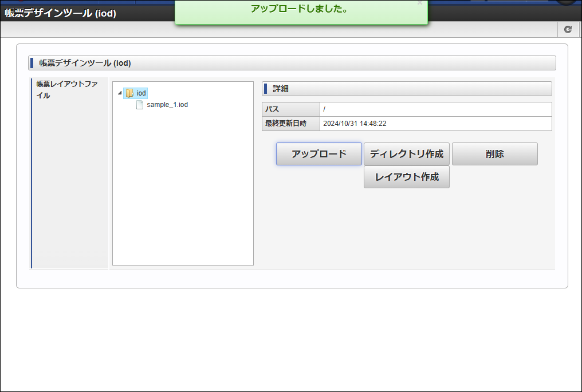Click the パス label cell
The image size is (582, 392).
[291, 109]
